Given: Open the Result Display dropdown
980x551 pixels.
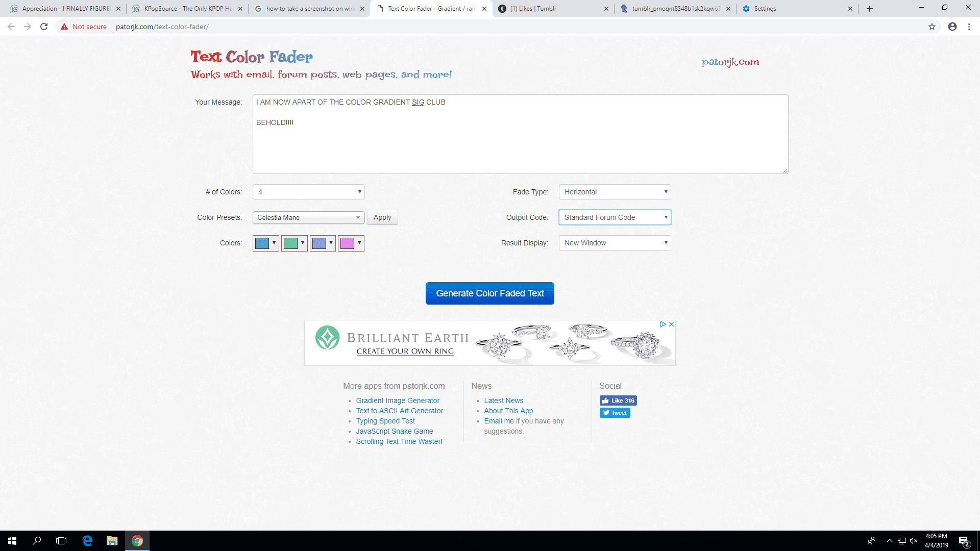Looking at the screenshot, I should pyautogui.click(x=615, y=243).
